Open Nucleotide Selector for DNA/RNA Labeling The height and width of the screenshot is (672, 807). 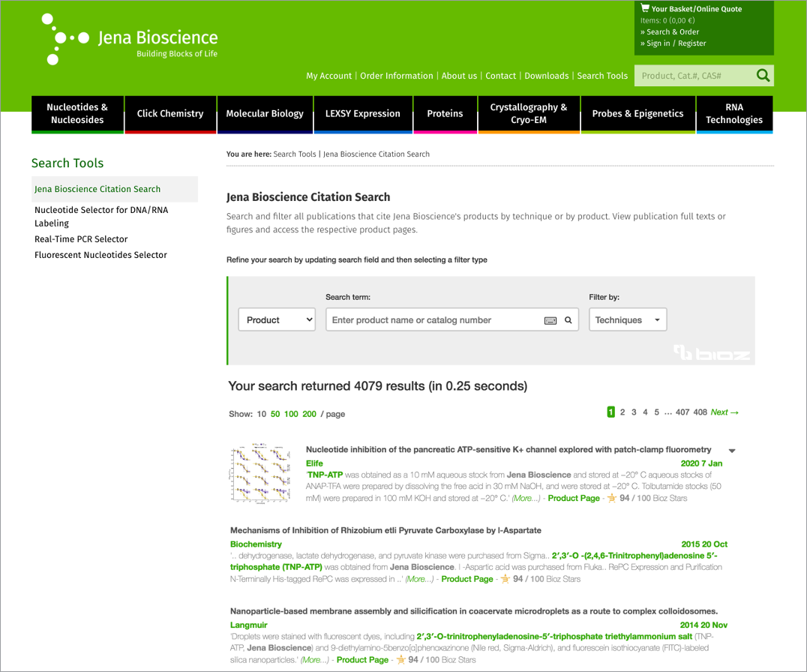point(101,217)
